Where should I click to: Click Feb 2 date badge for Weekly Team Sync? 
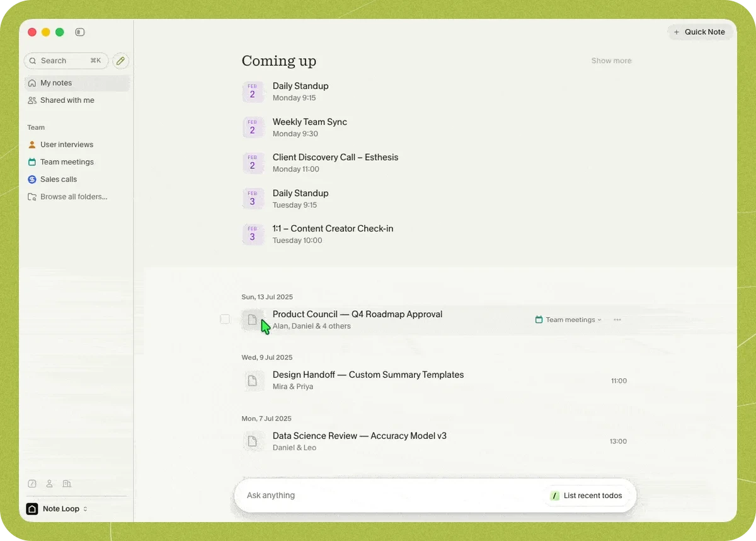pos(253,127)
